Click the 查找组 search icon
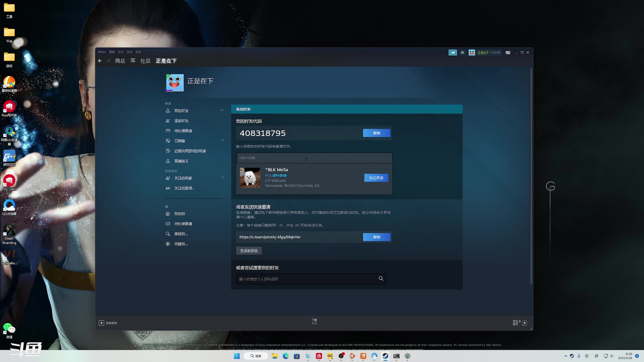 coord(168,234)
